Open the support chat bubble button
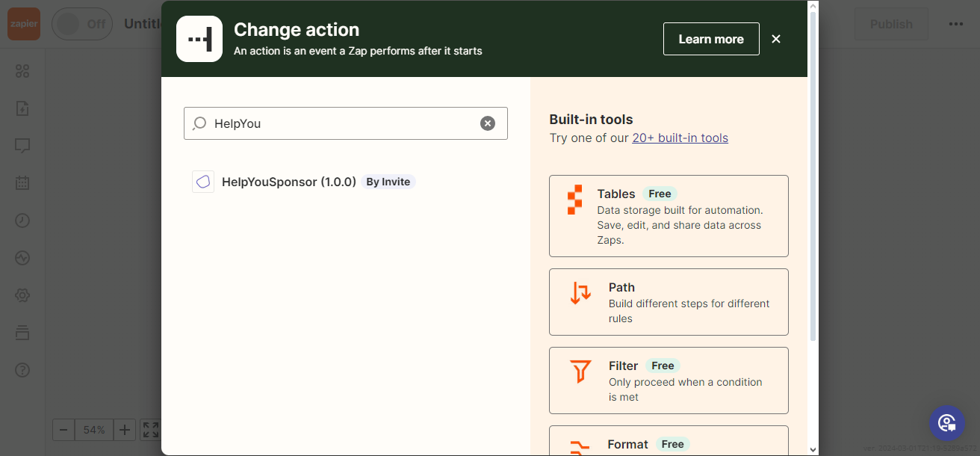 pyautogui.click(x=947, y=423)
